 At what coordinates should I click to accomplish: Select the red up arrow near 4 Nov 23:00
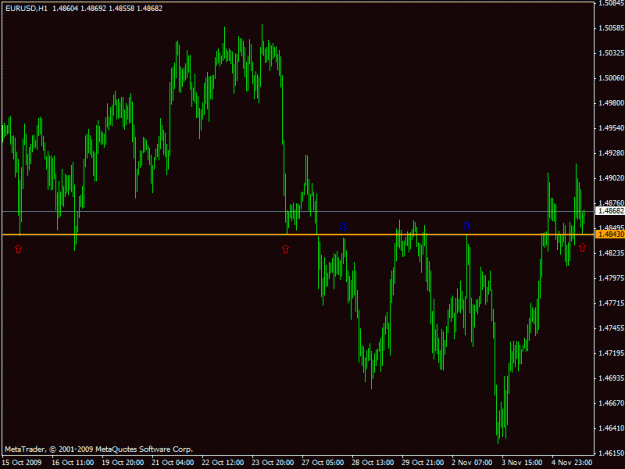(x=582, y=248)
